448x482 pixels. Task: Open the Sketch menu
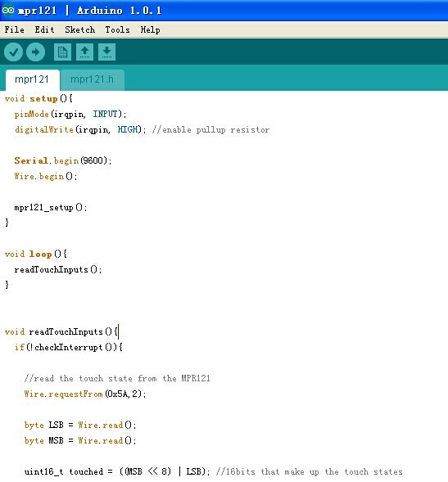[x=80, y=29]
